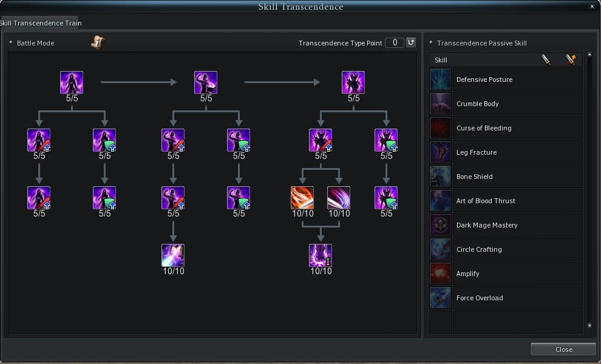Choose Bone Shield from passive skill list
Viewport: 601px width, 364px height.
click(x=474, y=177)
